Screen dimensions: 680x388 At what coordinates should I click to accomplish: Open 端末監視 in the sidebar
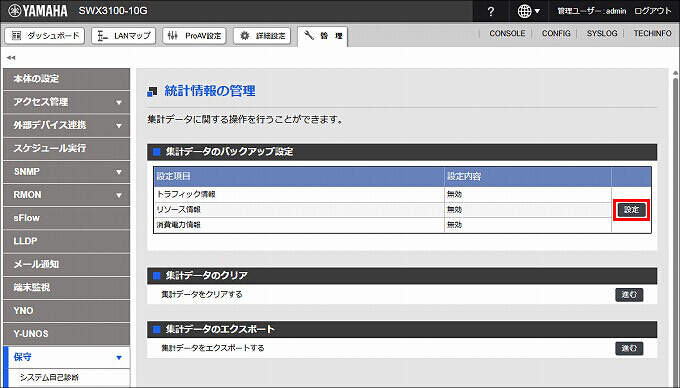[66, 288]
